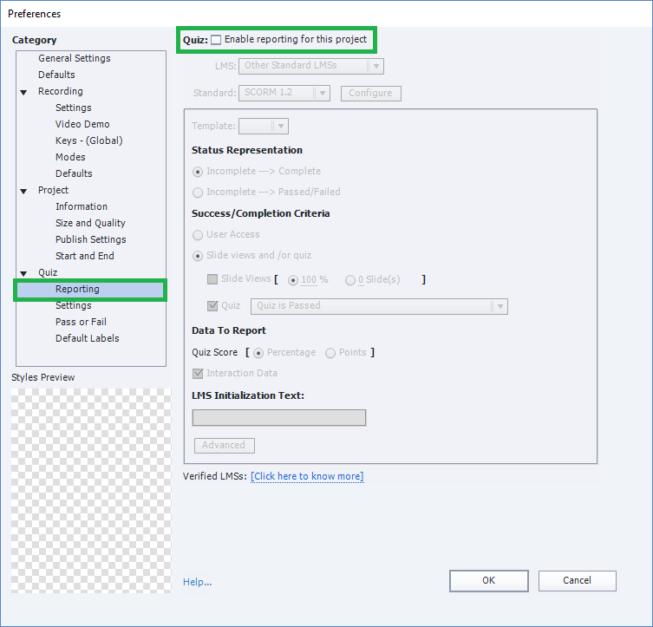The image size is (653, 627).
Task: Select Incomplete to Passed/Failed radio option
Action: 198,192
